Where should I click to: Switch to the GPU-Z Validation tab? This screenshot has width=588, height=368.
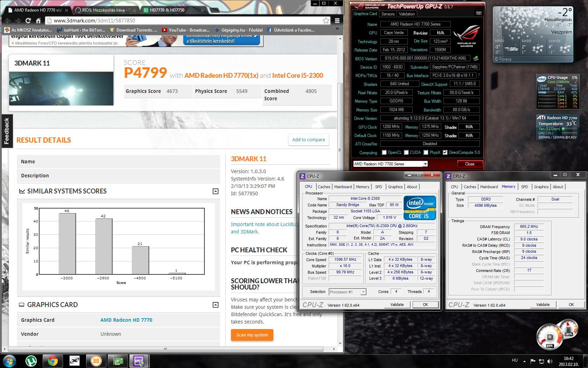click(407, 14)
